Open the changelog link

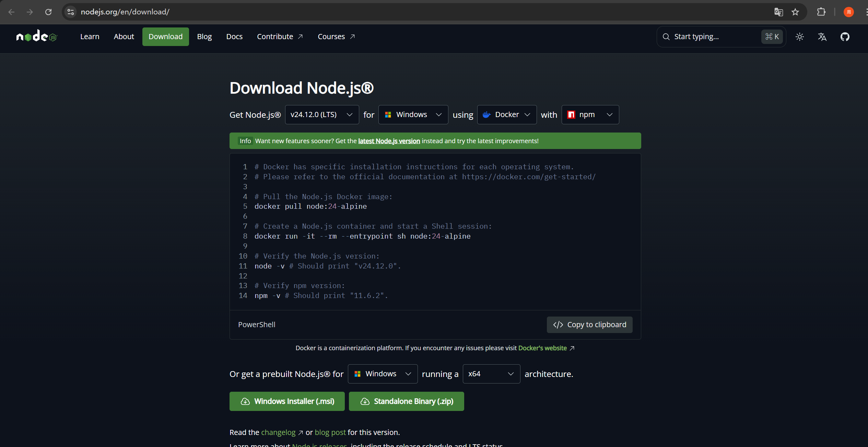point(278,433)
